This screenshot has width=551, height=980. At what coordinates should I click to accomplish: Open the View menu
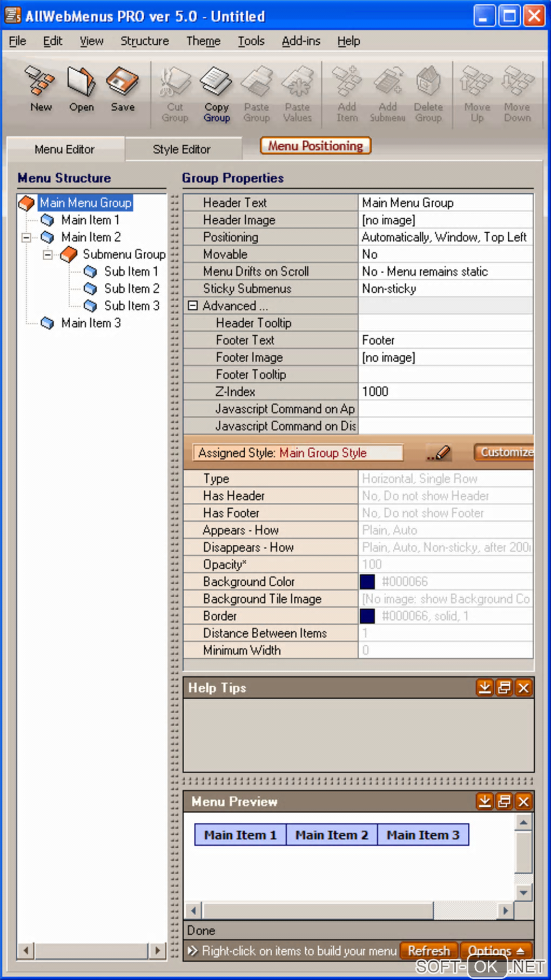pos(91,41)
